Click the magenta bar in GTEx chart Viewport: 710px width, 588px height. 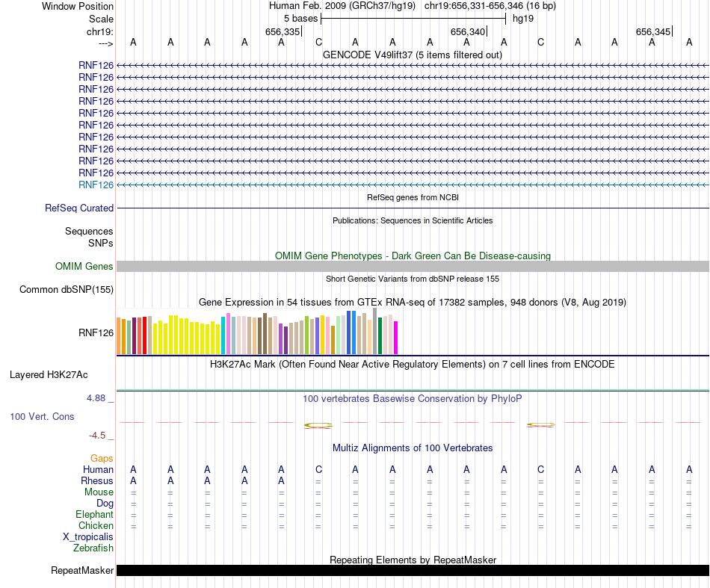click(x=396, y=338)
